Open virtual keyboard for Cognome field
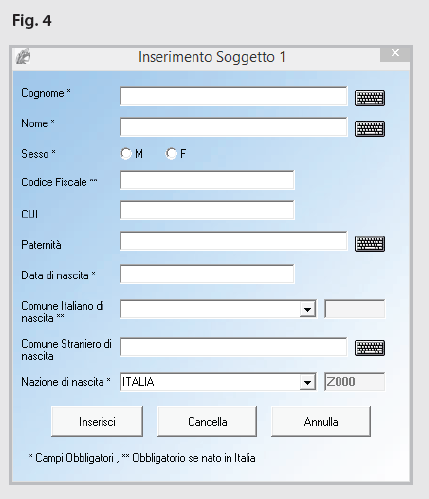The height and width of the screenshot is (499, 429). point(370,98)
